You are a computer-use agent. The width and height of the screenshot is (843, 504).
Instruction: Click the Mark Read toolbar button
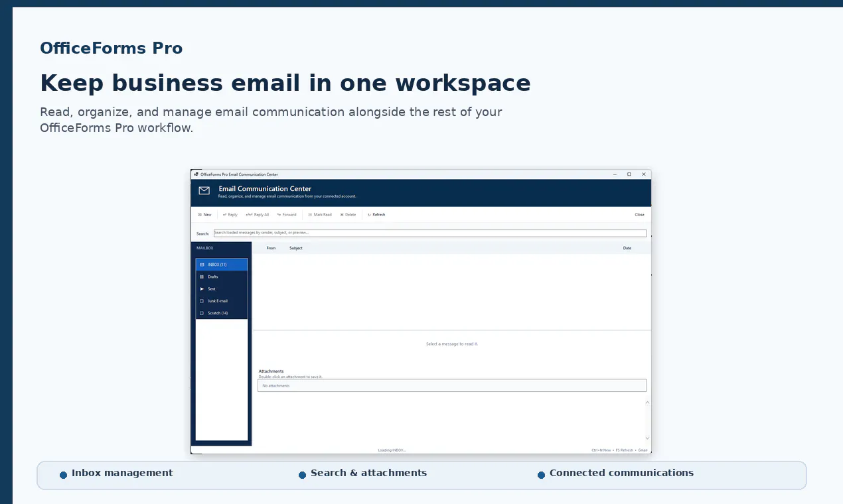coord(320,215)
